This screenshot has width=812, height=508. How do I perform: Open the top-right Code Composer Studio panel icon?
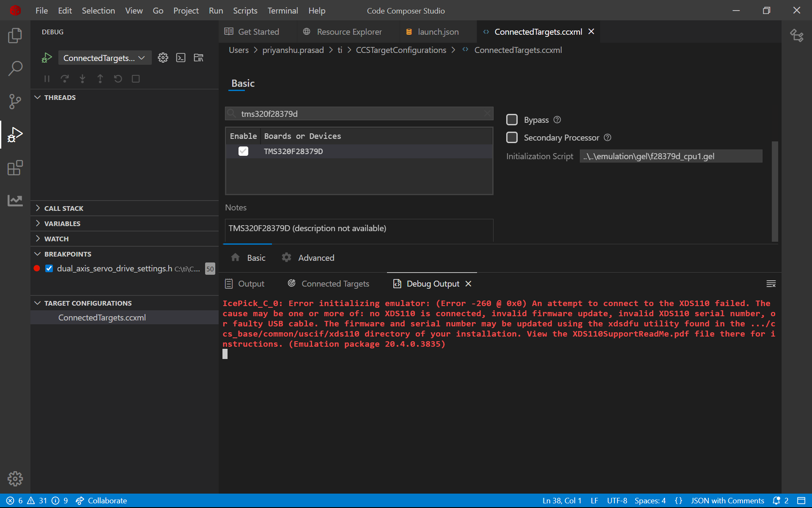pos(797,35)
